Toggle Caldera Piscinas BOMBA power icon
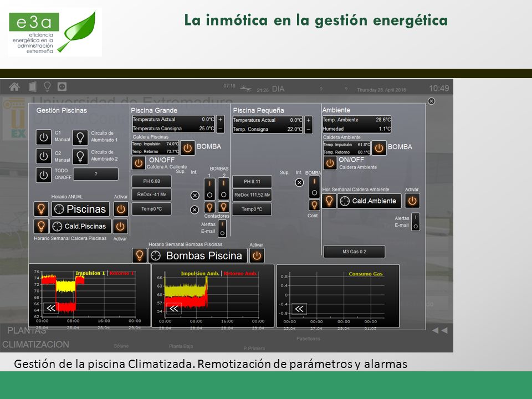Viewport: 532px width, 399px height. [x=188, y=148]
